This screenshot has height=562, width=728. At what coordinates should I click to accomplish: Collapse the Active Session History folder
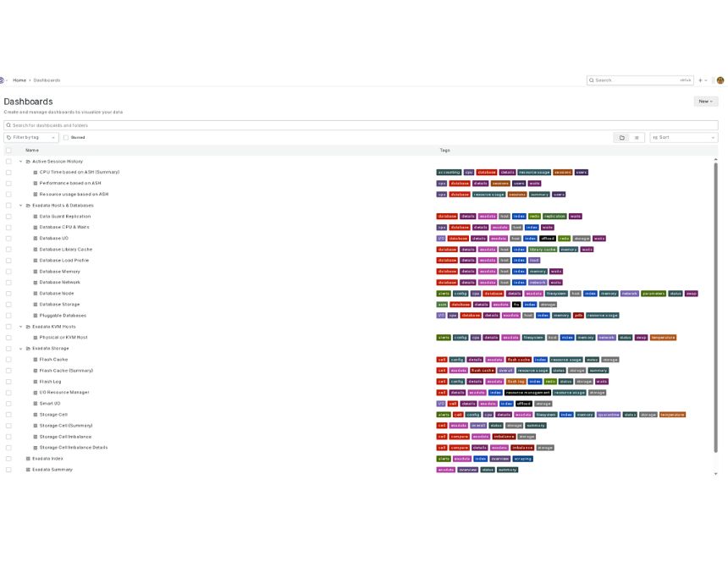20,161
